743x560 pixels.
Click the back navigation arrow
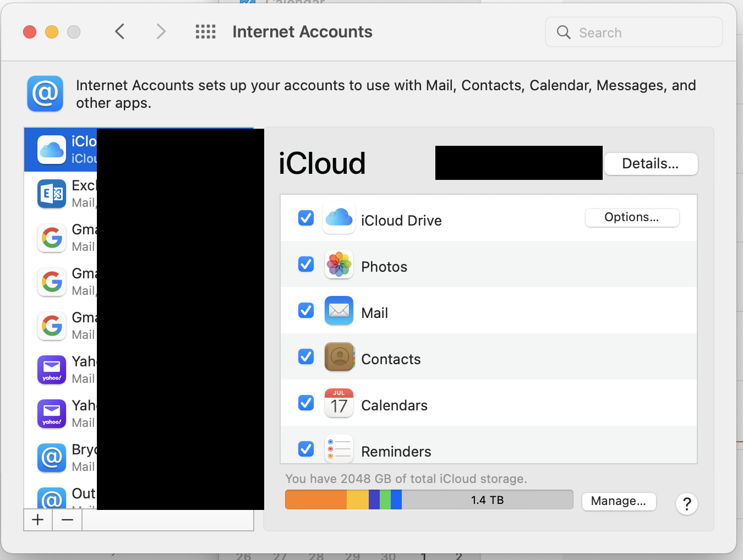pyautogui.click(x=120, y=32)
